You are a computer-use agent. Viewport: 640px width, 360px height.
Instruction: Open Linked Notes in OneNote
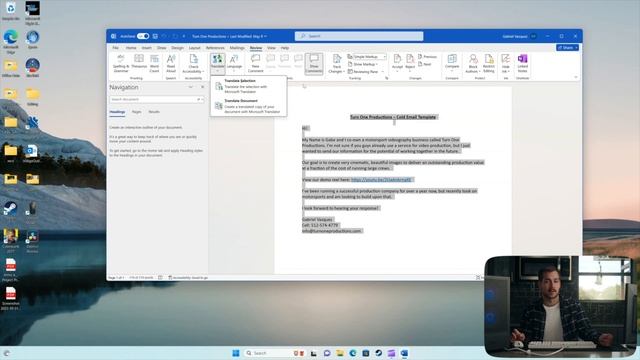tap(522, 64)
